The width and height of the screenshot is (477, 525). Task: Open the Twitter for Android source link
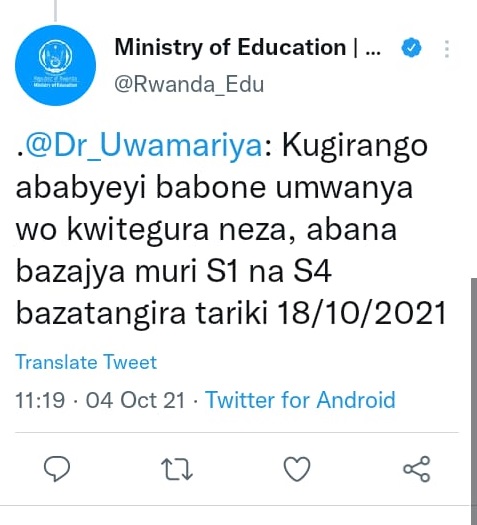300,400
